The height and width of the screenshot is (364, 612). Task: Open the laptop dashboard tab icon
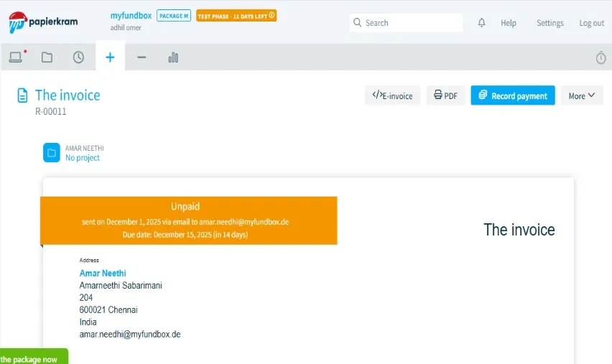pyautogui.click(x=16, y=57)
